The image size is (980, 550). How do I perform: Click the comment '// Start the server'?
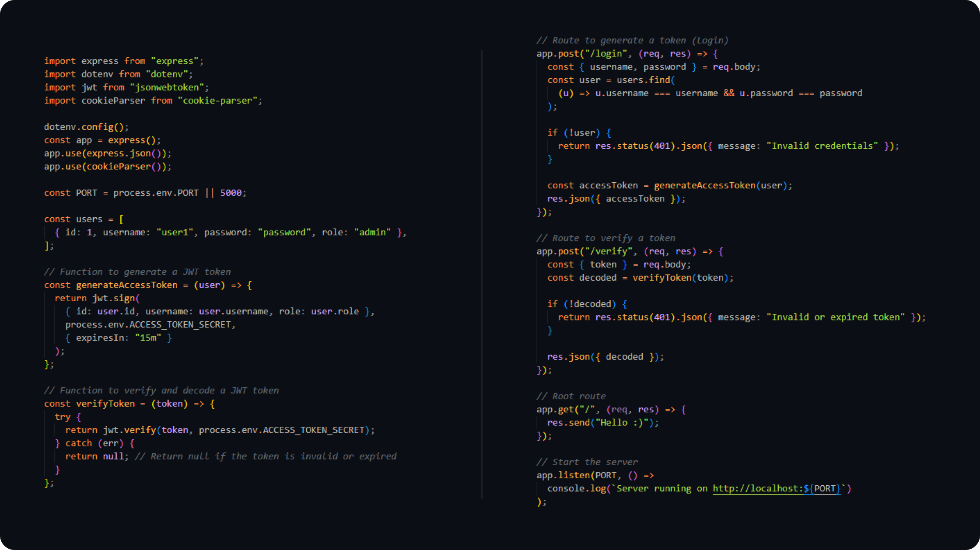point(587,462)
